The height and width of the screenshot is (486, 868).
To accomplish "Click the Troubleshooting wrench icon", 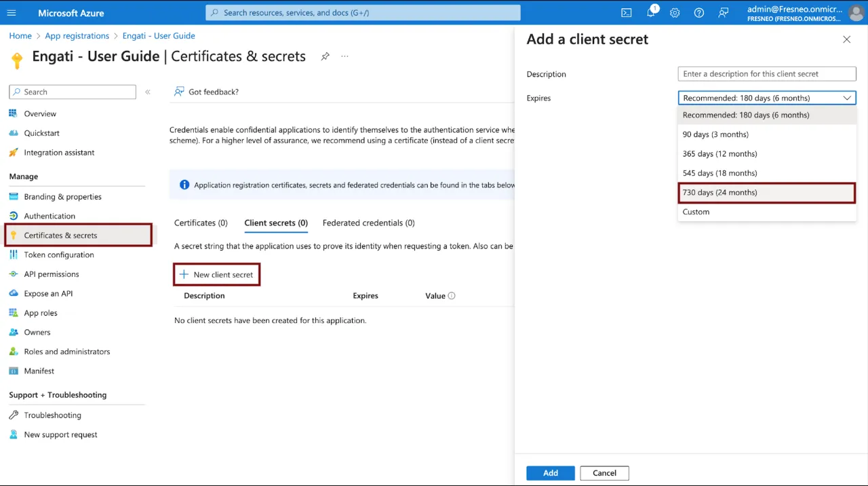I will (x=13, y=415).
